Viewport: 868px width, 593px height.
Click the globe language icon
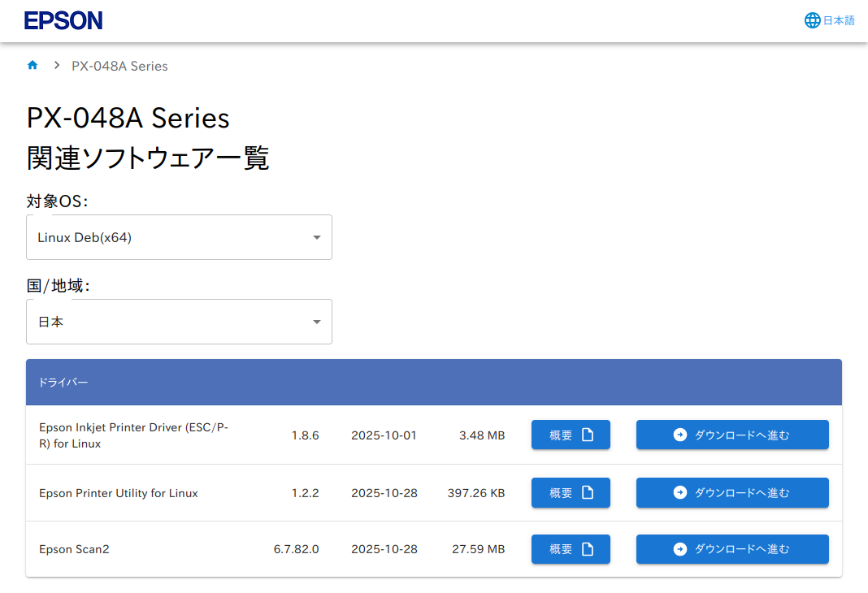[x=812, y=20]
